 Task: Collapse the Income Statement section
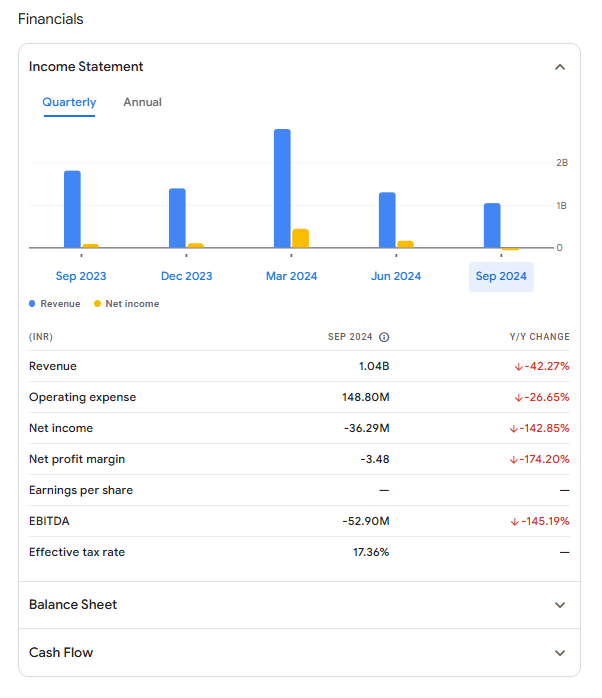point(560,67)
